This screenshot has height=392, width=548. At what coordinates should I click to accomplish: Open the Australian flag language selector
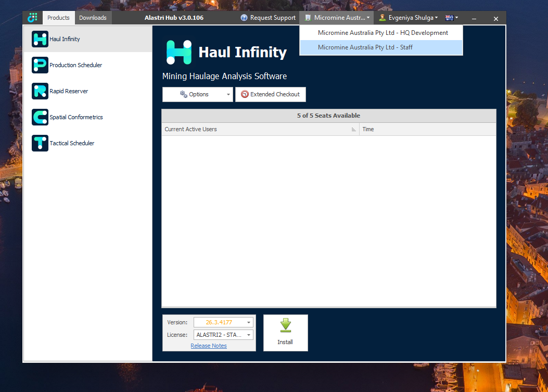(x=452, y=18)
